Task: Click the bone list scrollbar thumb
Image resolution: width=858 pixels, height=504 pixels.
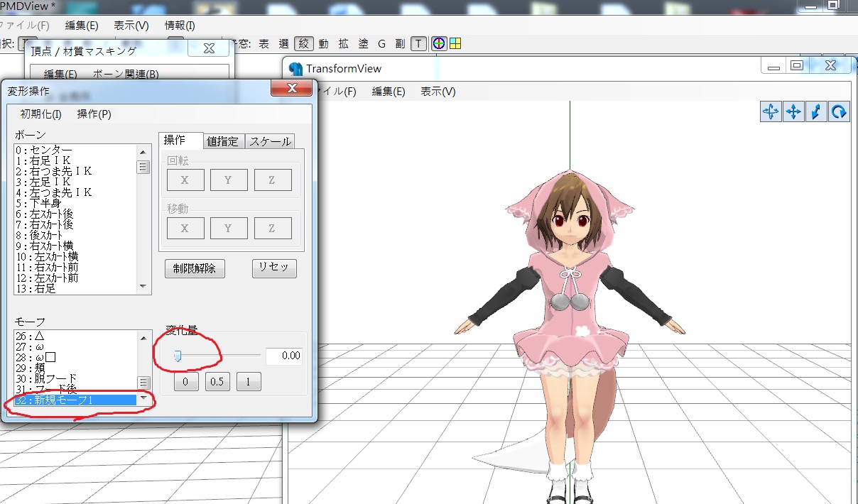Action: tap(143, 167)
